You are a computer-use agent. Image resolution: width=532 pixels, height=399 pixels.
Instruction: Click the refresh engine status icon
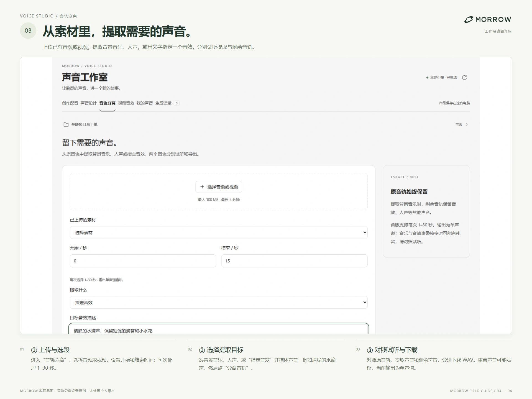[464, 78]
